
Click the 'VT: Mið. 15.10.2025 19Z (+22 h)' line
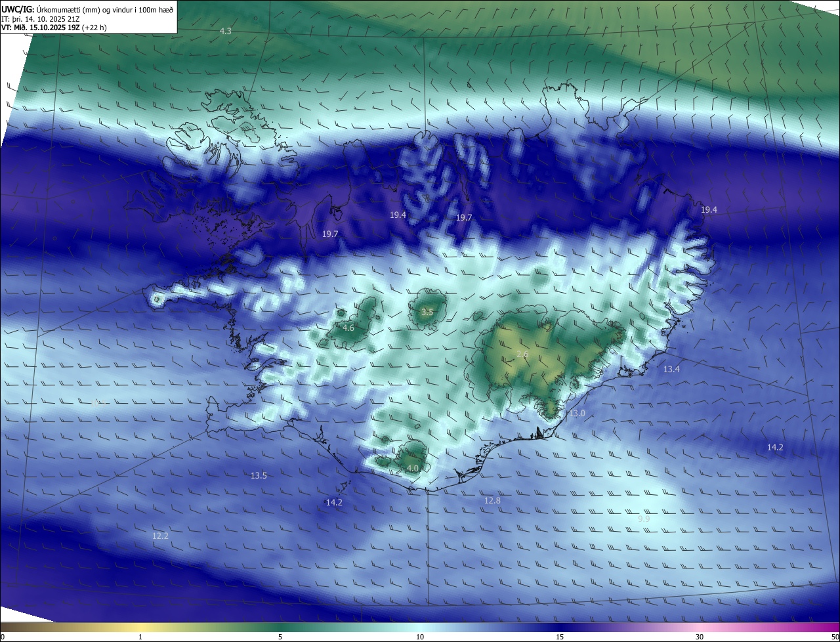[54, 28]
